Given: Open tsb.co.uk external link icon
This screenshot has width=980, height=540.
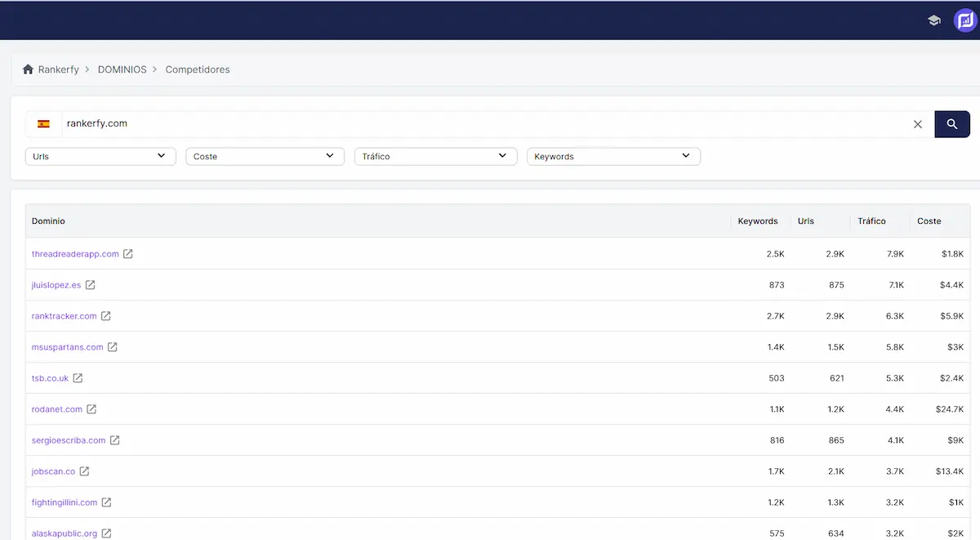Looking at the screenshot, I should (x=78, y=378).
